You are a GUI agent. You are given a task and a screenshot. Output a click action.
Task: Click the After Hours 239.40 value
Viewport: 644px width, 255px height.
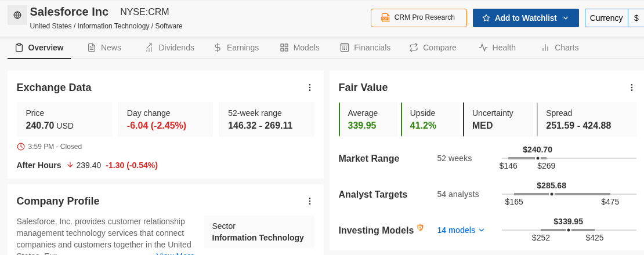tap(88, 165)
